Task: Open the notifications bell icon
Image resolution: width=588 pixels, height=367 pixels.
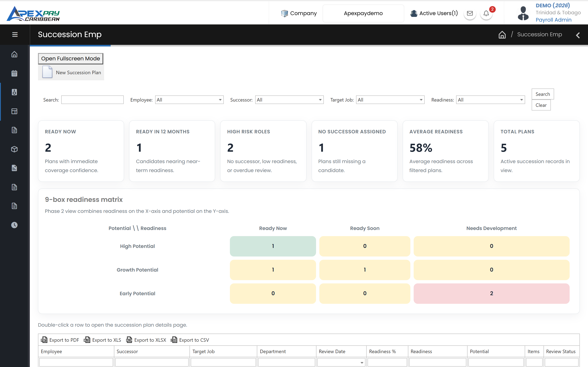Action: 486,13
